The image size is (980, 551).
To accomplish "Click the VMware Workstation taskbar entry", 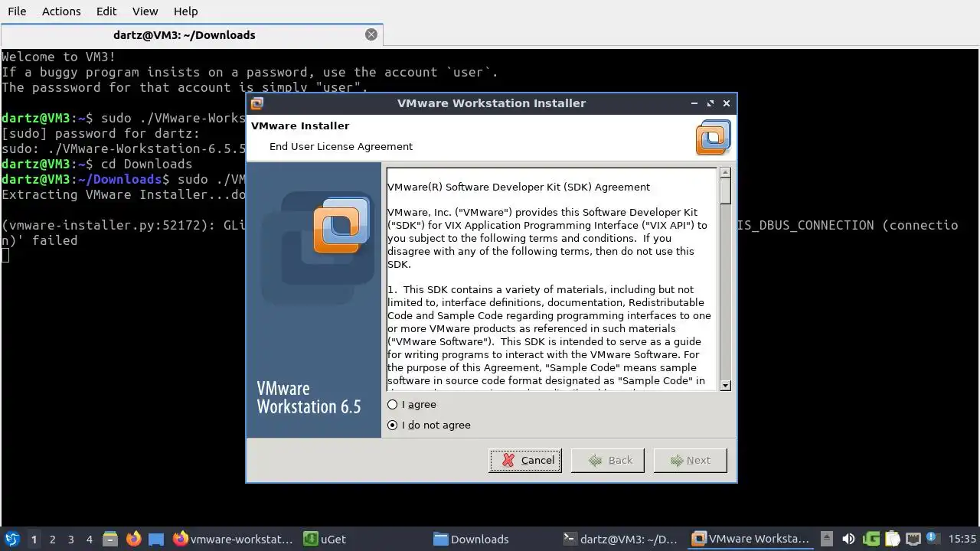I will click(x=750, y=539).
